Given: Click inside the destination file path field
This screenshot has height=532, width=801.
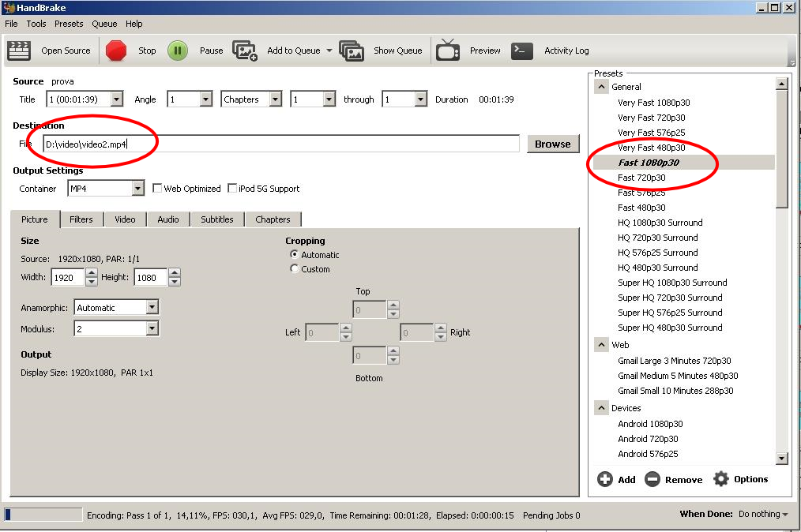Looking at the screenshot, I should [281, 144].
